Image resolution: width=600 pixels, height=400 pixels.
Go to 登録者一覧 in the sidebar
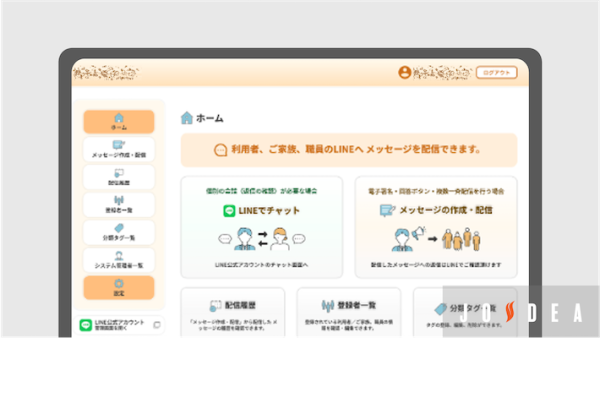click(x=119, y=204)
